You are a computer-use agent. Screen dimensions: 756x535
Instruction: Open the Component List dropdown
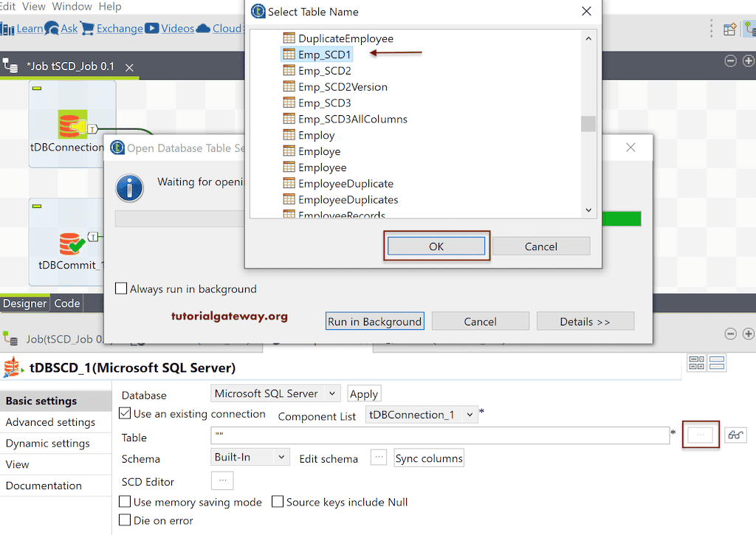coord(422,415)
